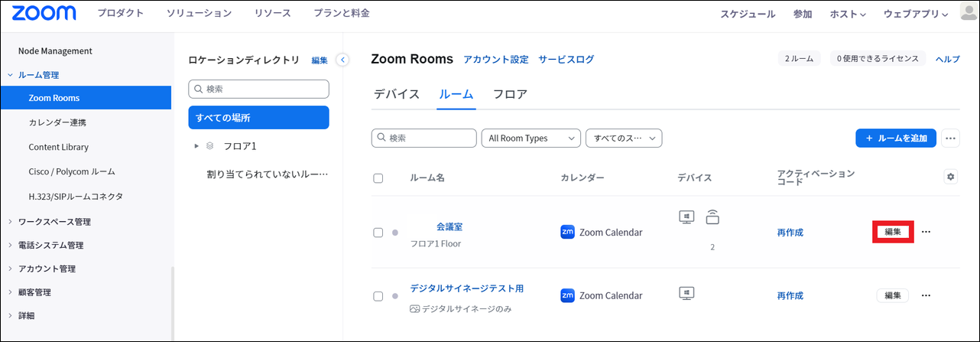Open サービスログ link
The width and height of the screenshot is (980, 342).
click(566, 60)
